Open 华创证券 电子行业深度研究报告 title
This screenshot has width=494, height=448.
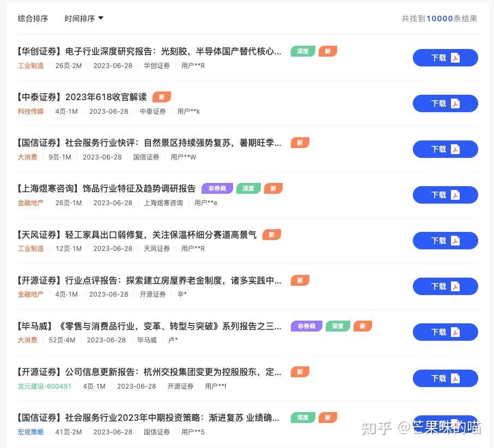(x=149, y=51)
